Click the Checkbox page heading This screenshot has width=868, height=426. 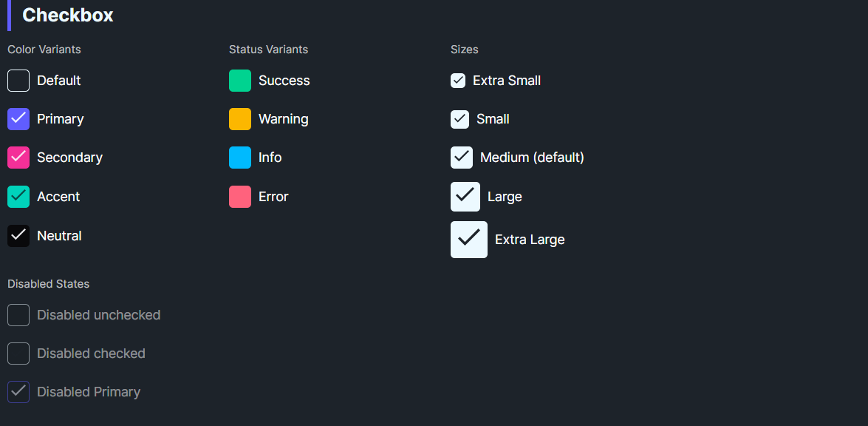point(66,15)
